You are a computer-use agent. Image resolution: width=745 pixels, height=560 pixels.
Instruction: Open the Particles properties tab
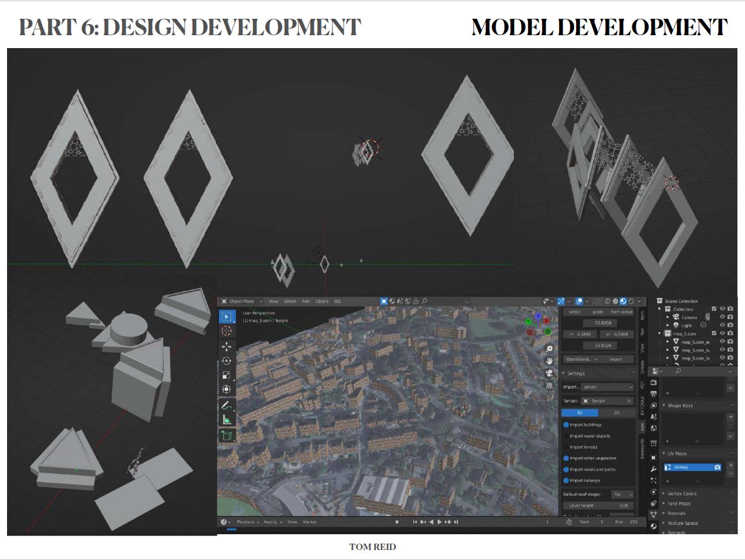coord(653,480)
